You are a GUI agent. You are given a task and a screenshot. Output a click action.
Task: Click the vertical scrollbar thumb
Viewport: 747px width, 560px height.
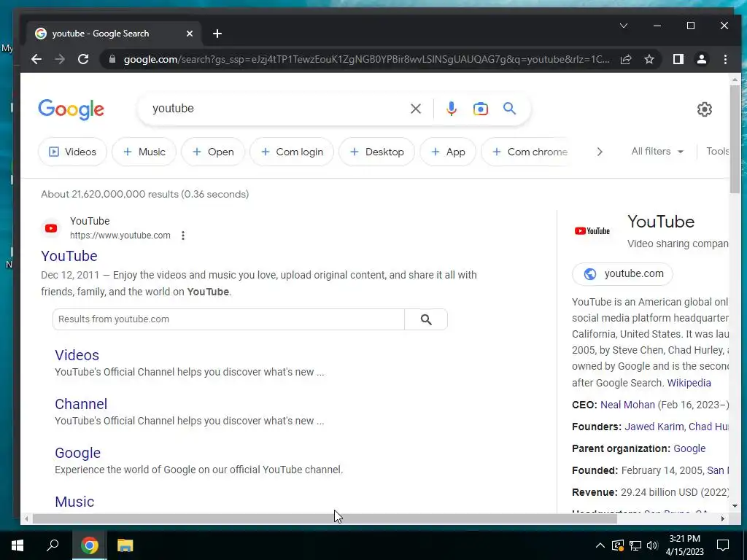pos(735,139)
